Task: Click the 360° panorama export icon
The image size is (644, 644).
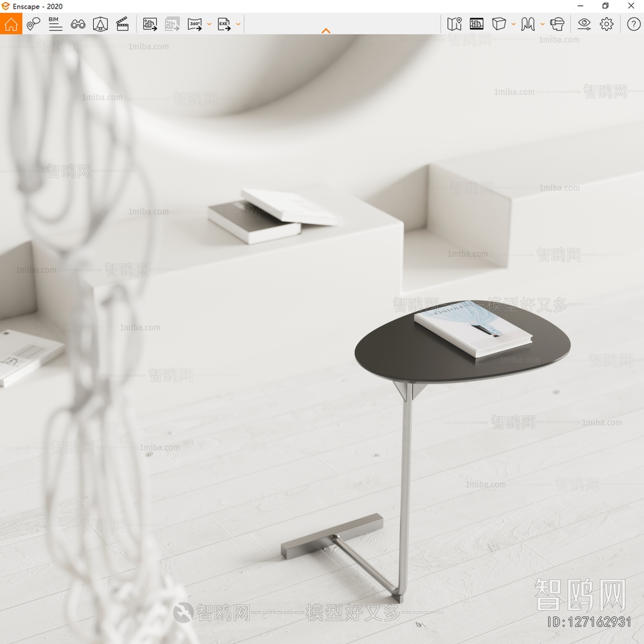Action: [195, 24]
